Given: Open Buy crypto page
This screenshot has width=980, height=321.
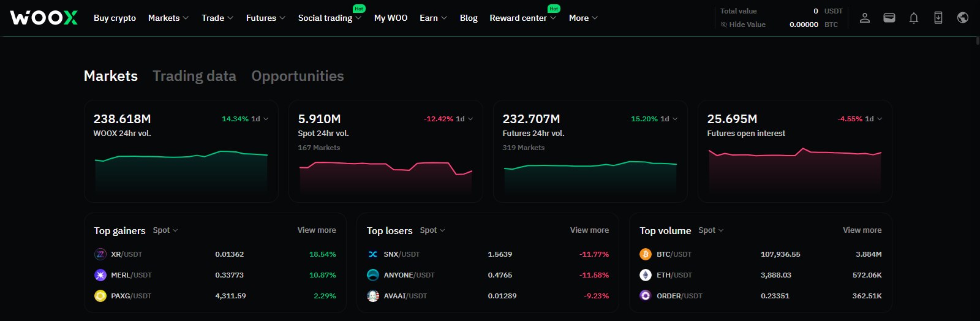Looking at the screenshot, I should (115, 18).
